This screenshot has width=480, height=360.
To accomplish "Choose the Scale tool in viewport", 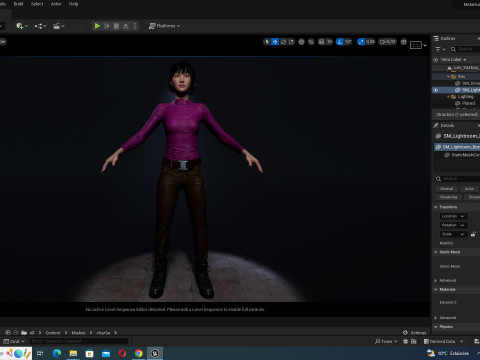I will pos(291,42).
